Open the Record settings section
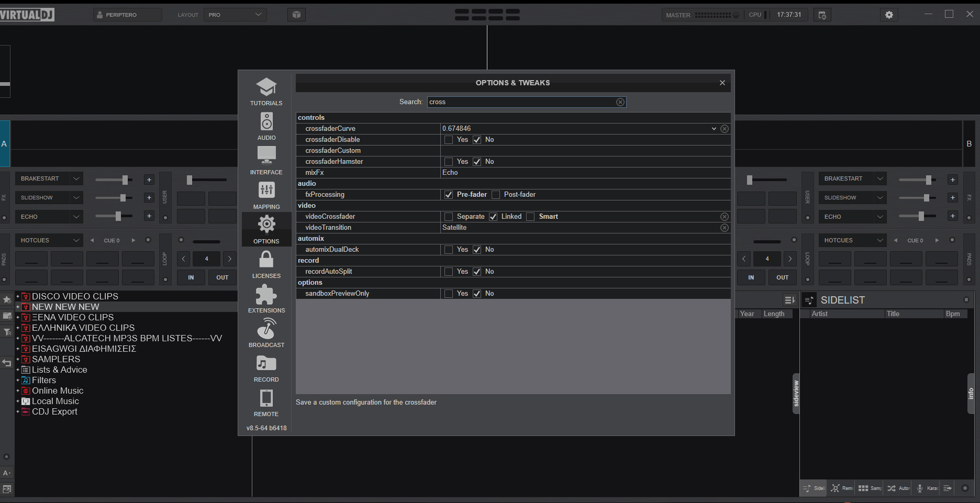980x503 pixels. [266, 368]
